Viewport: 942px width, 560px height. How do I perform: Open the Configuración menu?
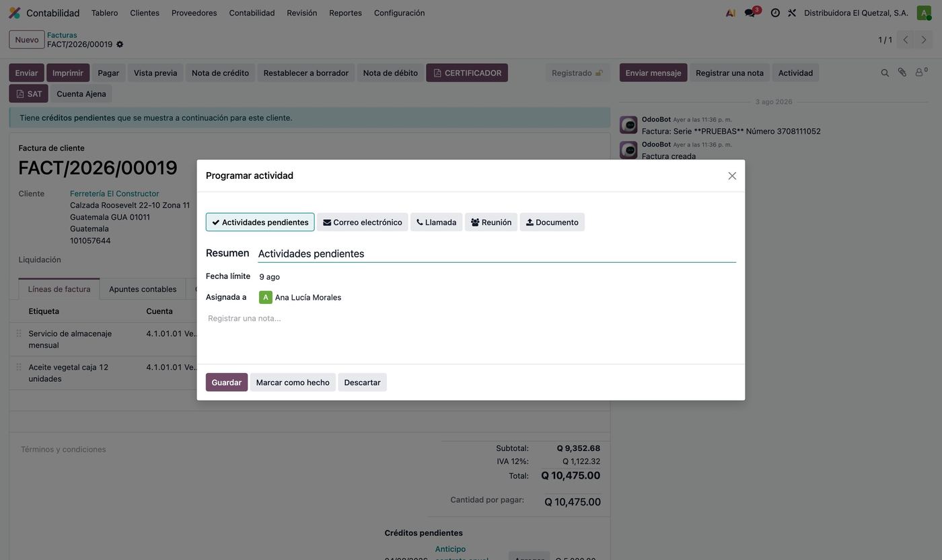(399, 13)
